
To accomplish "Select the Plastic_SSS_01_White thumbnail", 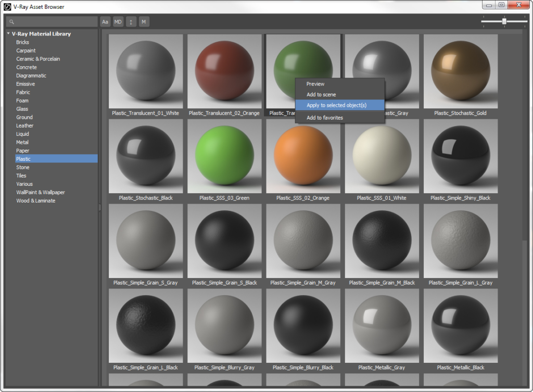I will click(x=382, y=156).
